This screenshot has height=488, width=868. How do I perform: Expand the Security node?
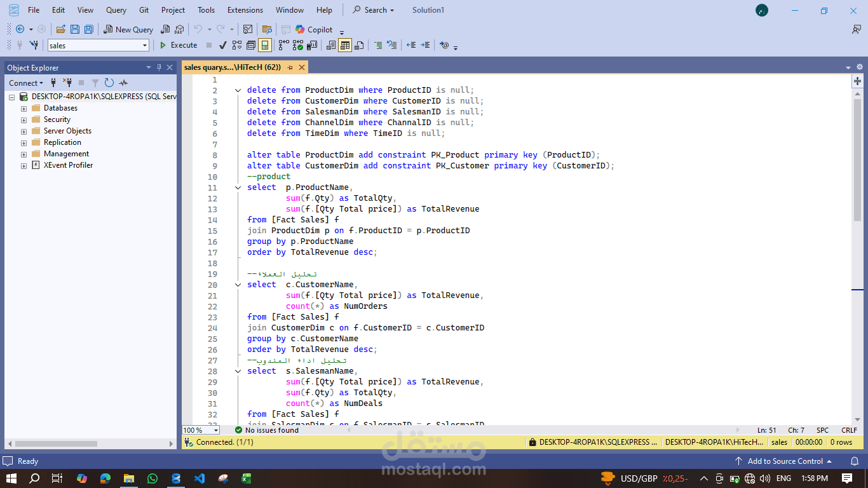24,120
